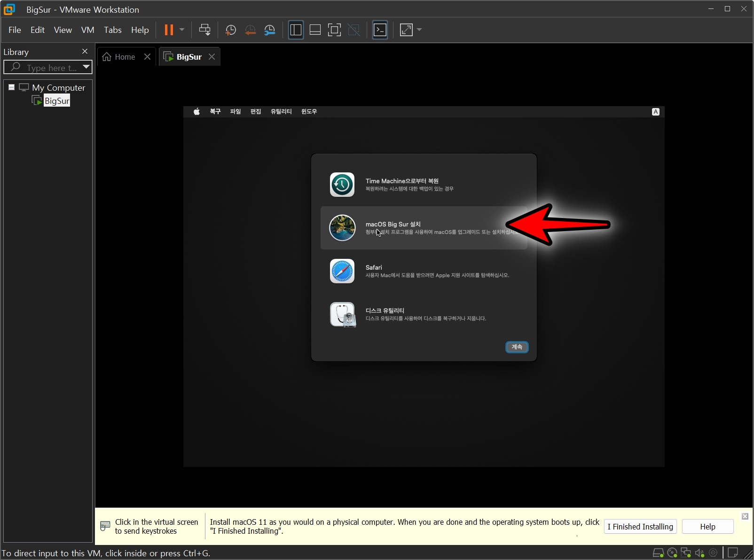The height and width of the screenshot is (560, 754).
Task: Toggle the console view button
Action: point(380,30)
